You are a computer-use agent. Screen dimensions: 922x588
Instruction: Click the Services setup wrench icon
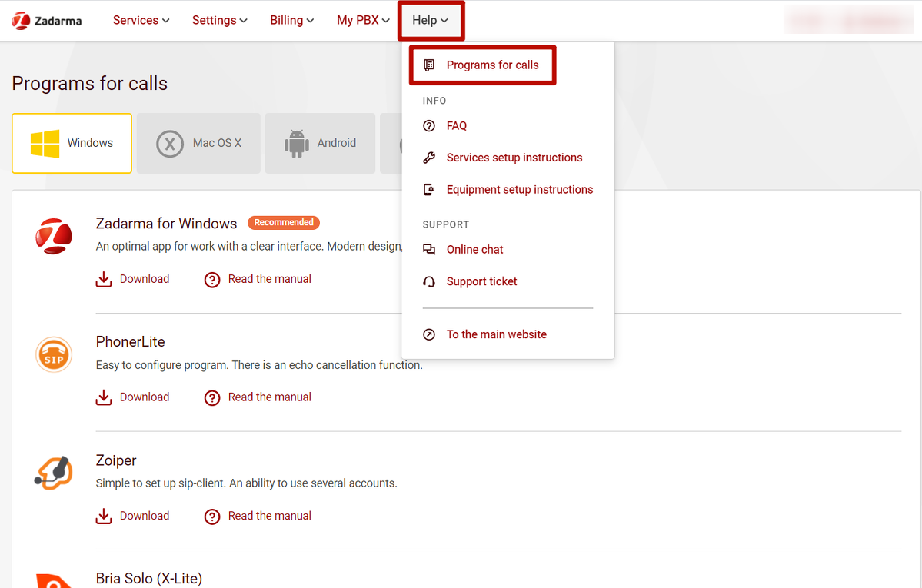click(x=429, y=158)
